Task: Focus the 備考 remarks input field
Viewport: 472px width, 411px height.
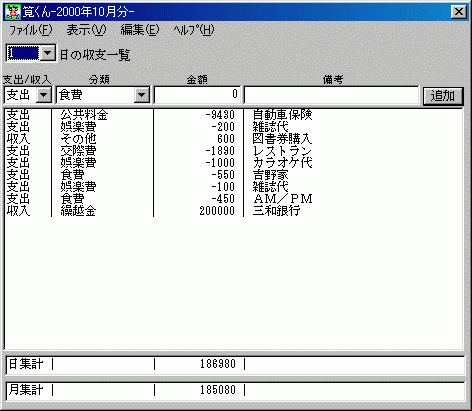Action: (331, 95)
